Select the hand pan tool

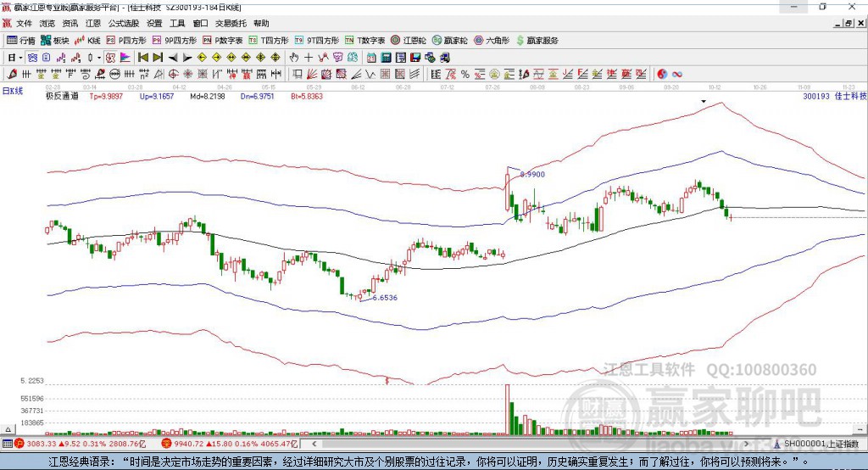pyautogui.click(x=294, y=58)
